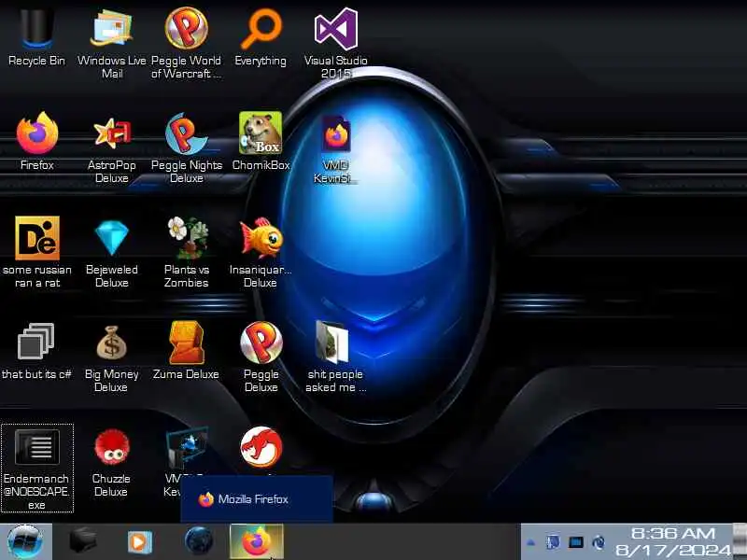The height and width of the screenshot is (560, 747).
Task: Select the Firefox desktop shortcut
Action: click(37, 133)
